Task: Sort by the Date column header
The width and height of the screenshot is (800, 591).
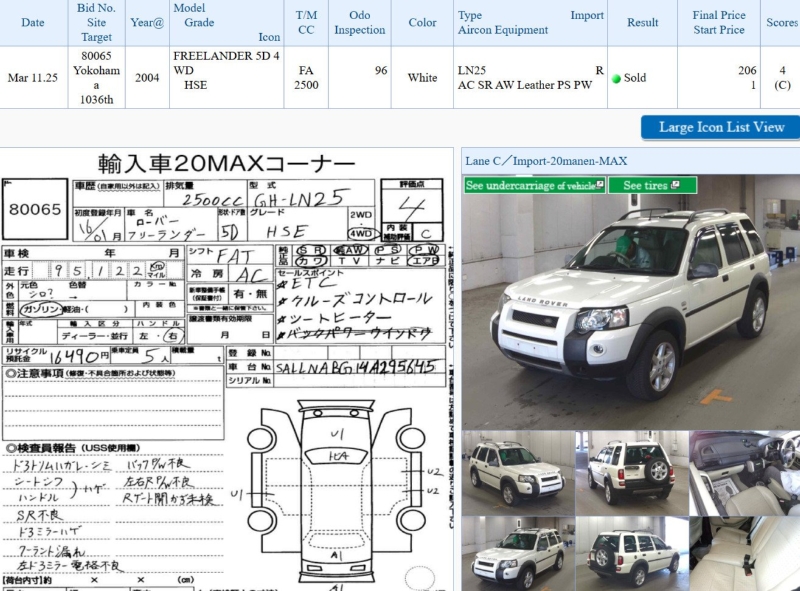Action: click(x=33, y=23)
